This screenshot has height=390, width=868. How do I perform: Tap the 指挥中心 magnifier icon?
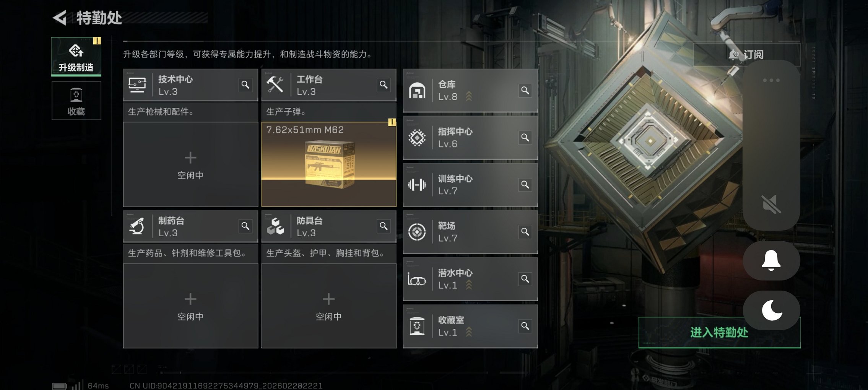[x=525, y=138]
